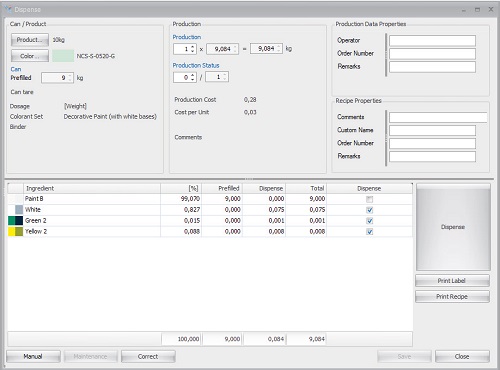Click the Recipe Properties Remarks field

click(432, 156)
